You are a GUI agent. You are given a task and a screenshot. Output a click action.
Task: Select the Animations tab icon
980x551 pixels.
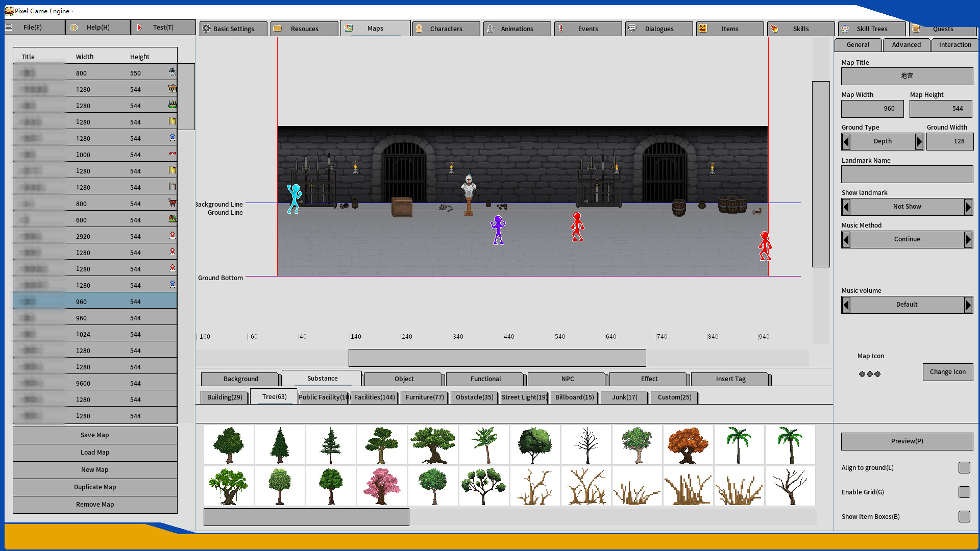click(491, 29)
